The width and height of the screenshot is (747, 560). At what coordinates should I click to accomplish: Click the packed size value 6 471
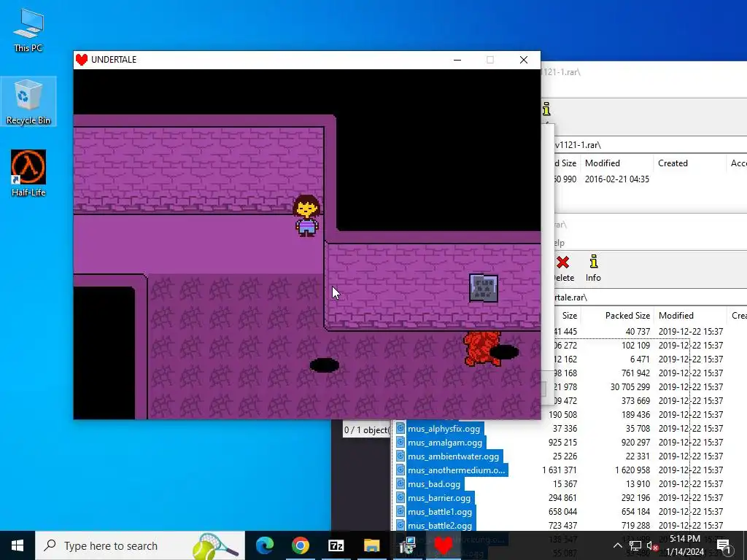tap(640, 359)
